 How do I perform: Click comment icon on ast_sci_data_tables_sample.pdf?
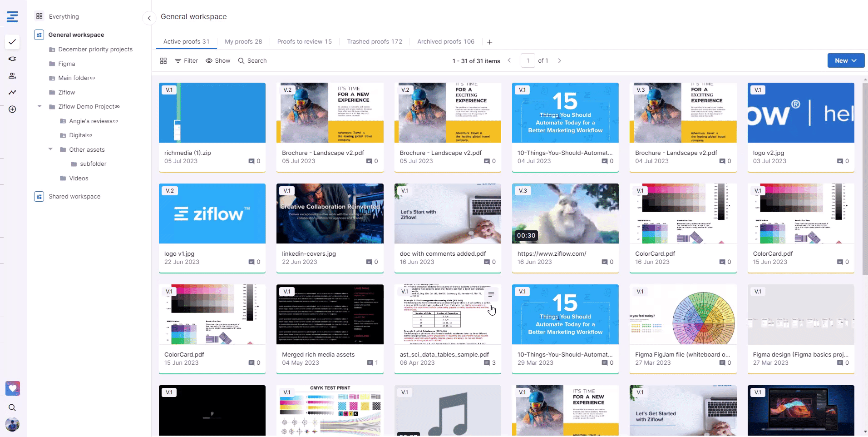[487, 363]
